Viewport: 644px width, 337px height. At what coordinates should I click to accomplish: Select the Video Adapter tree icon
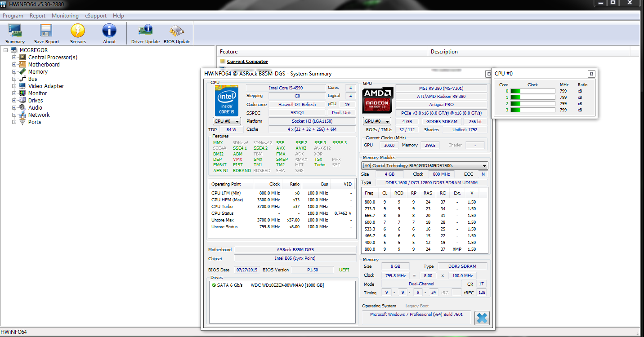pyautogui.click(x=22, y=86)
